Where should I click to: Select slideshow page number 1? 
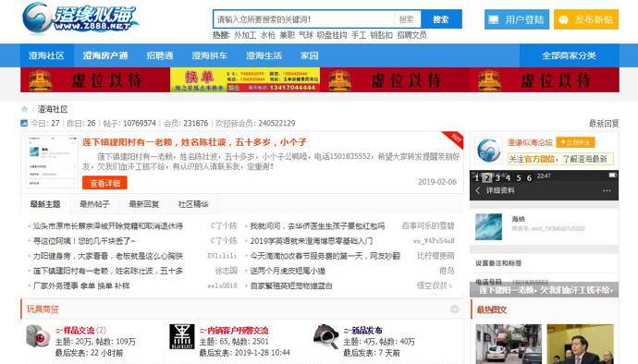(477, 177)
